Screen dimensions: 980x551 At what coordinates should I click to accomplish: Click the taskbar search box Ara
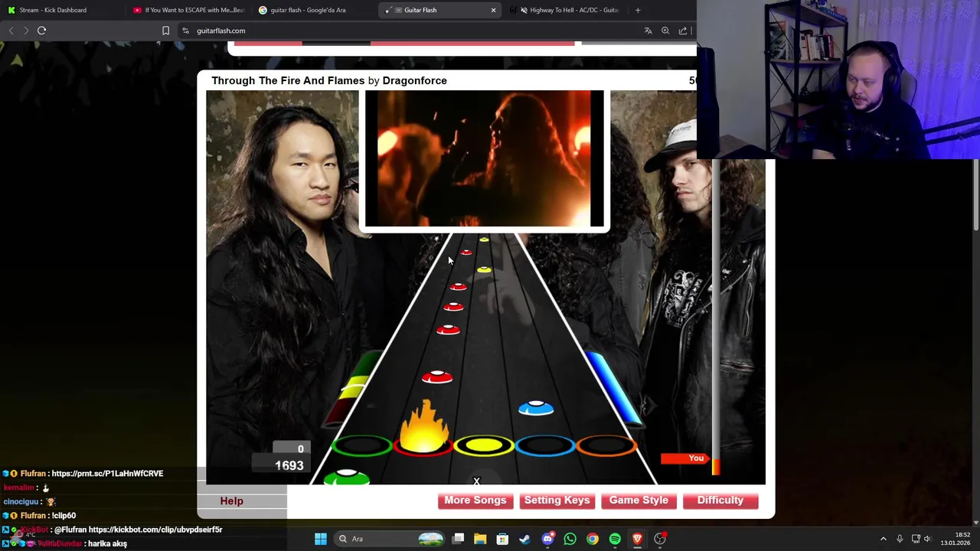click(390, 539)
